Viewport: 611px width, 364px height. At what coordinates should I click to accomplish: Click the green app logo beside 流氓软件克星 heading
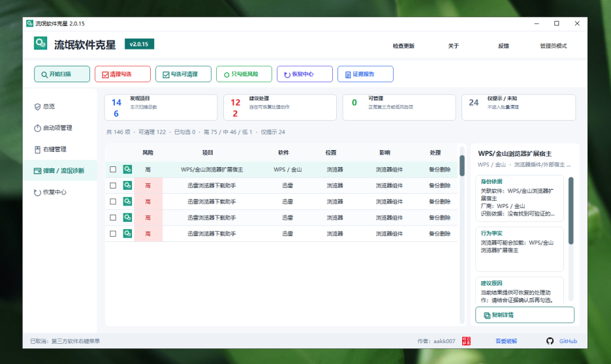[40, 43]
